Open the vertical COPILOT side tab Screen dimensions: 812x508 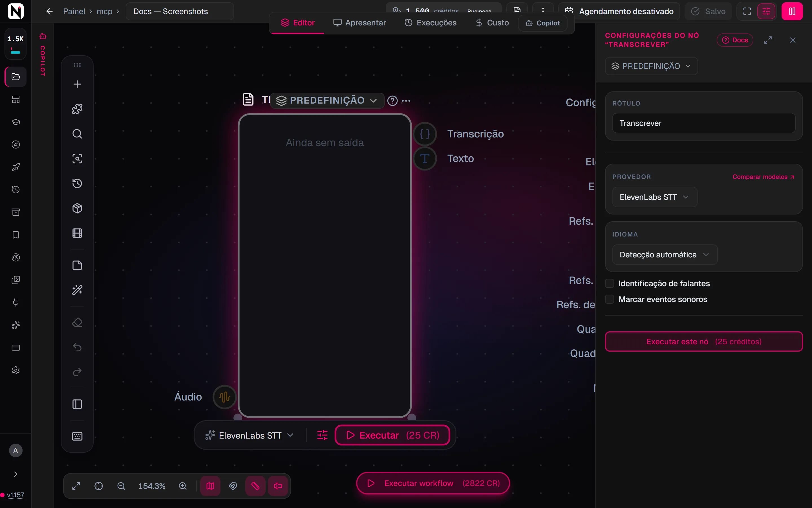point(43,54)
